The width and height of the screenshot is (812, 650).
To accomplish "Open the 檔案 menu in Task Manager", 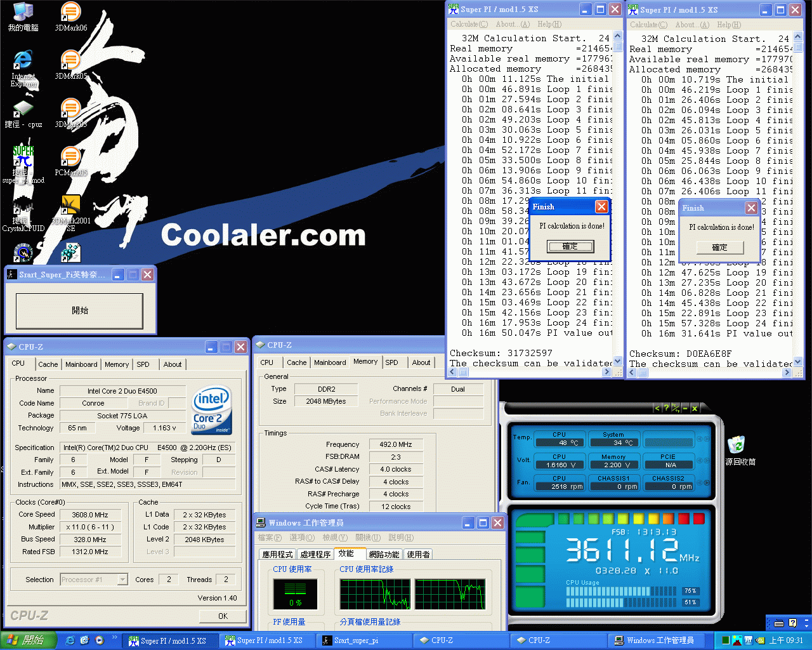I will pyautogui.click(x=270, y=538).
